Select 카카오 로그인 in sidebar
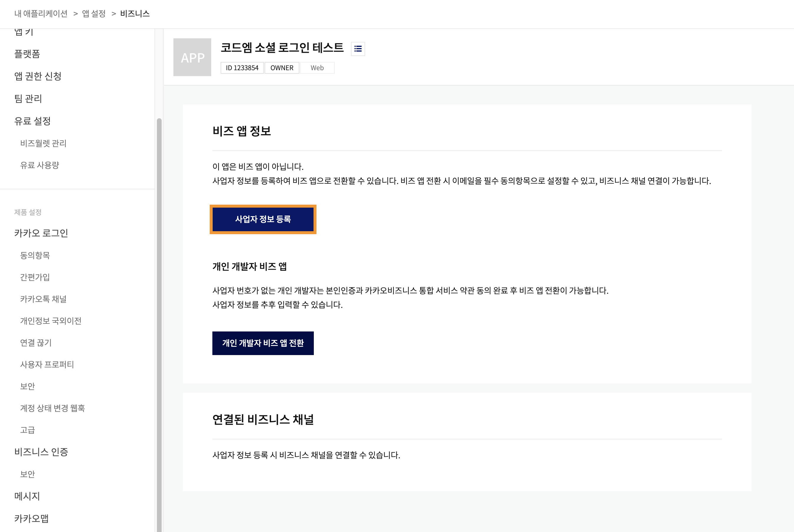This screenshot has width=794, height=532. (x=41, y=233)
